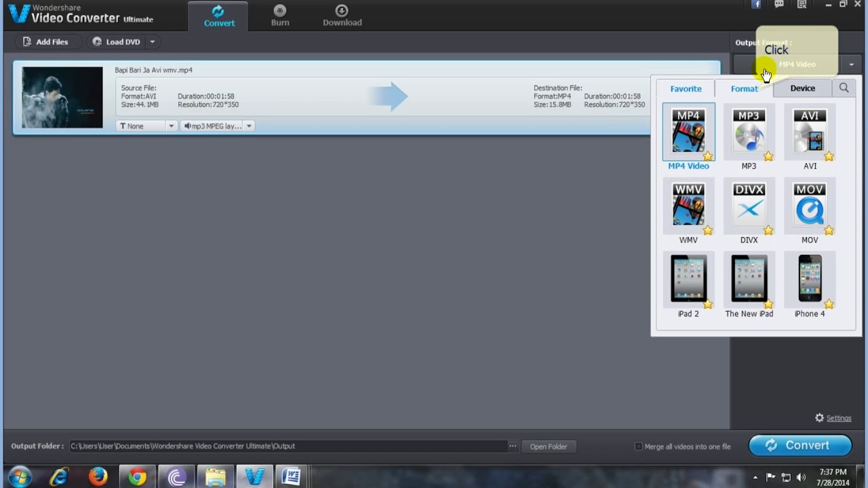Start conversion with the Convert button
The height and width of the screenshot is (488, 868).
[x=800, y=445]
